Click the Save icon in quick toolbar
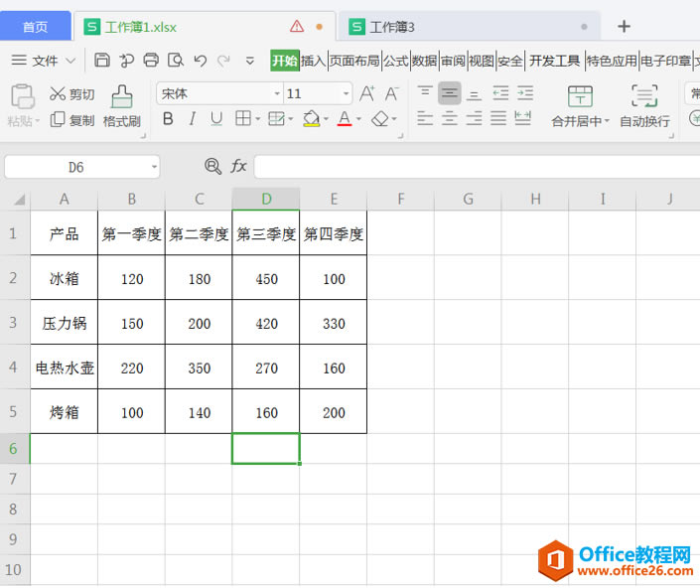Viewport: 700px width, 588px height. click(102, 61)
